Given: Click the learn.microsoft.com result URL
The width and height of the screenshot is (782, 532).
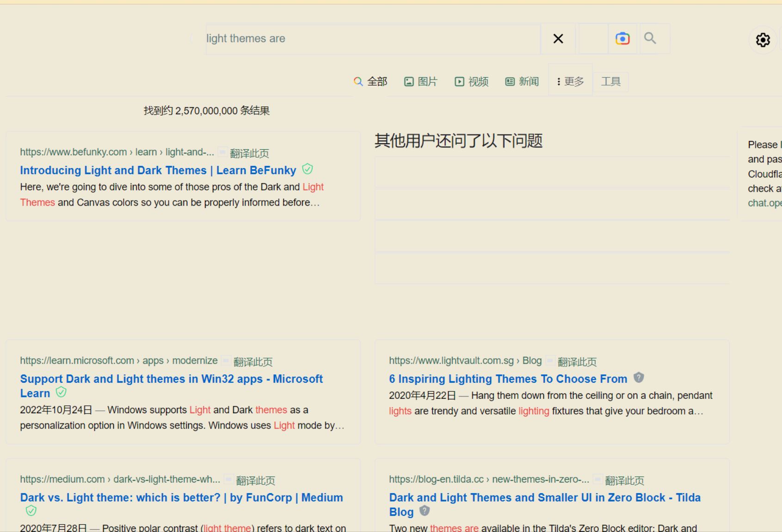Looking at the screenshot, I should [x=119, y=361].
